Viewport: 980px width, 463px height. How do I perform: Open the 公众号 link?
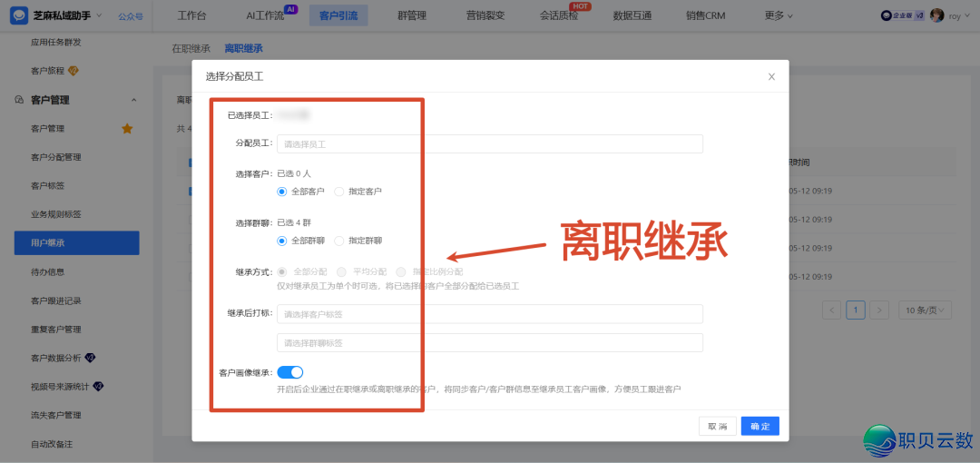click(131, 16)
